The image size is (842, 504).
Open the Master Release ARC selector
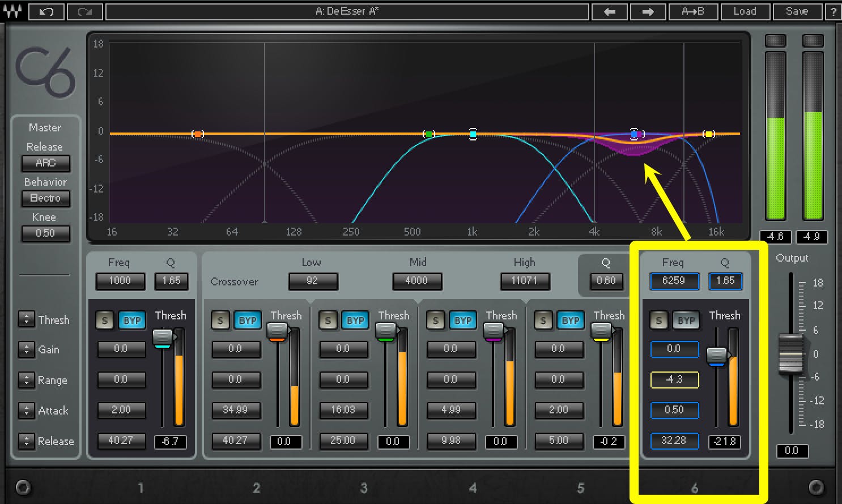pyautogui.click(x=46, y=163)
